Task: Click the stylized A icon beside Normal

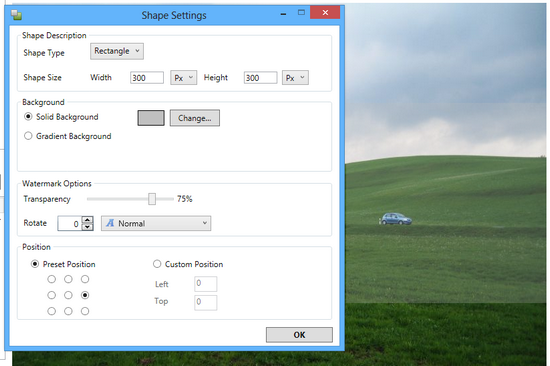Action: (x=110, y=223)
